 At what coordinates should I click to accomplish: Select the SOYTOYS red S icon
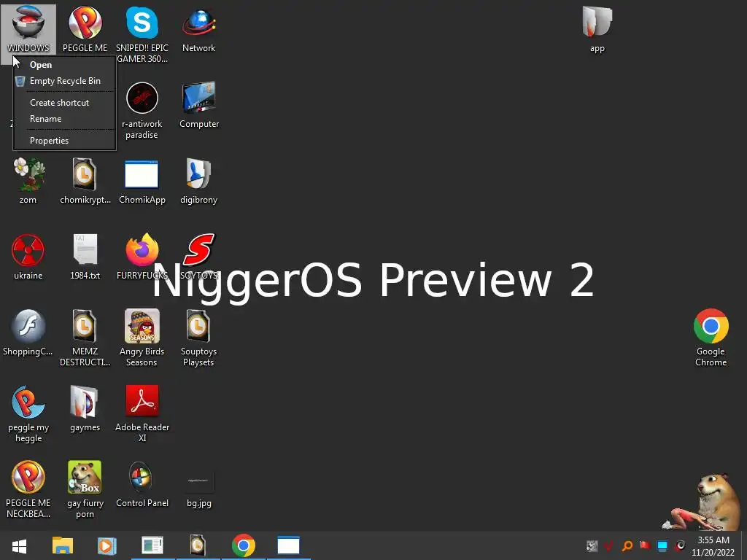tap(198, 257)
